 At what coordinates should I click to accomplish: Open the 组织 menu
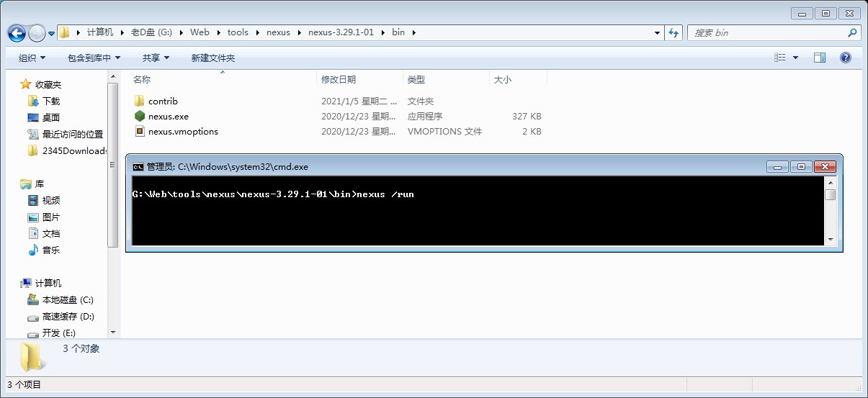click(32, 58)
